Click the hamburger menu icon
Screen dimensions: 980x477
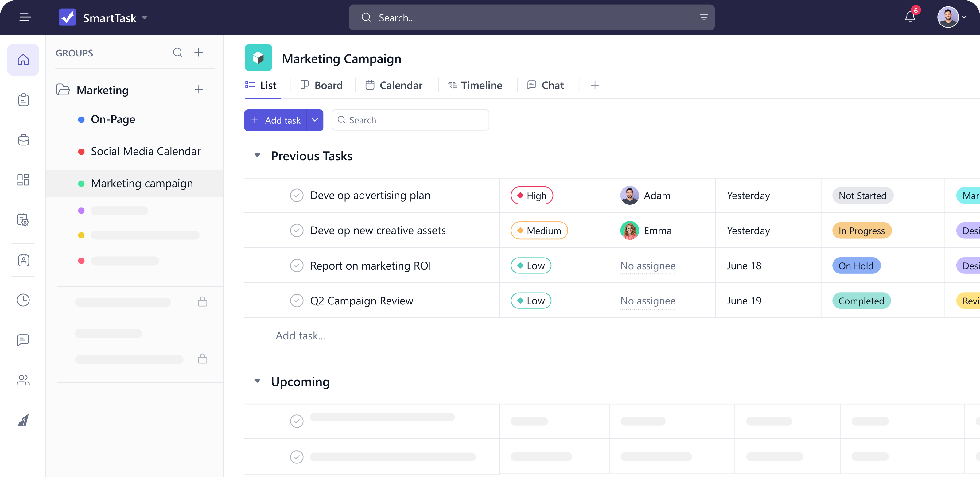25,17
